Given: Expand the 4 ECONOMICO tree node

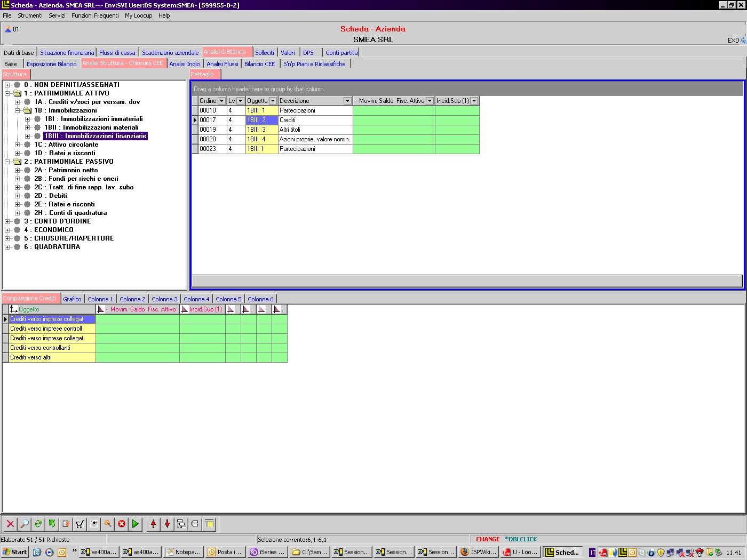Looking at the screenshot, I should click(7, 230).
